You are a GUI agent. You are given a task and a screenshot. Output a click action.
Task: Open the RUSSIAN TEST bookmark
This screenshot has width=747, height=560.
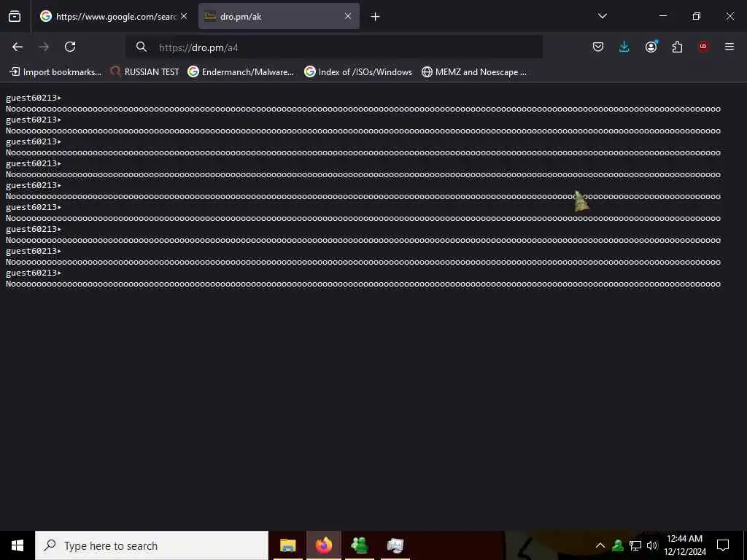point(145,72)
